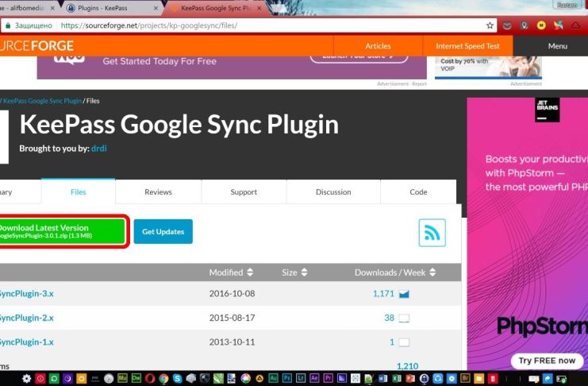
Task: Open the SyncPlugin-2.x folder
Action: (27, 318)
